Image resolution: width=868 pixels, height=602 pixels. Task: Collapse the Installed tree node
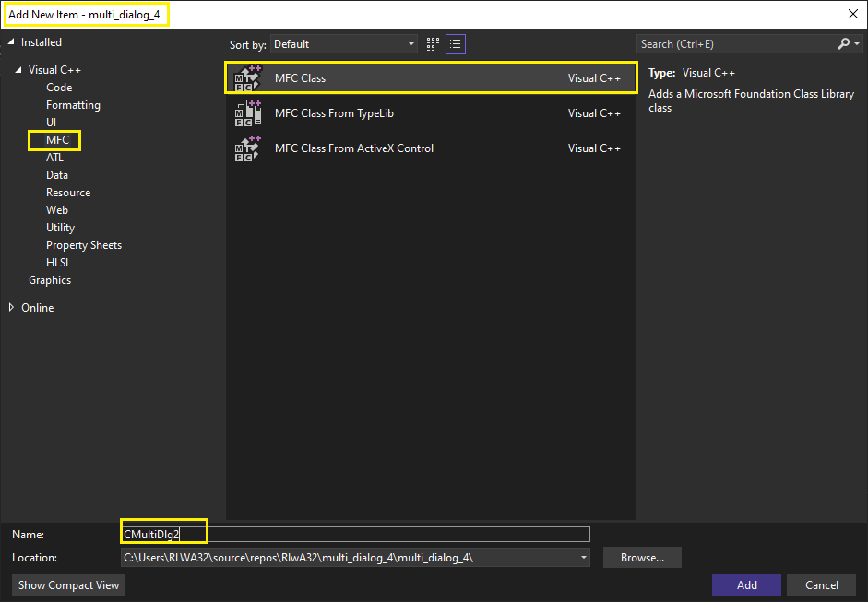[x=11, y=42]
